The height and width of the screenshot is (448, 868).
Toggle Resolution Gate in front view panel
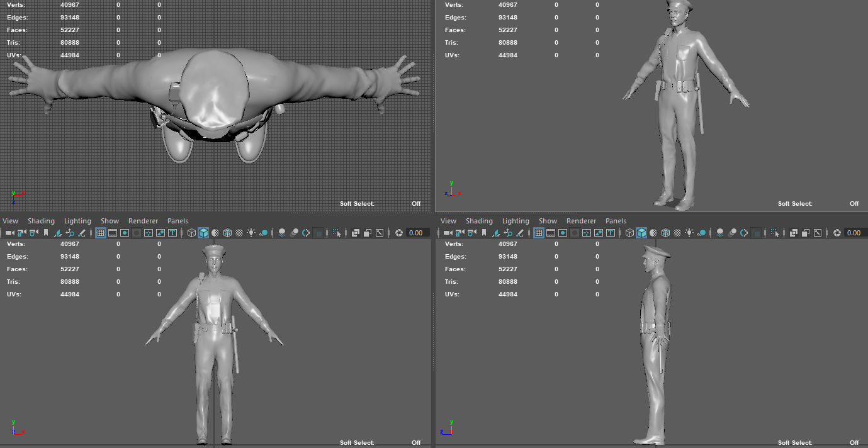tap(125, 233)
